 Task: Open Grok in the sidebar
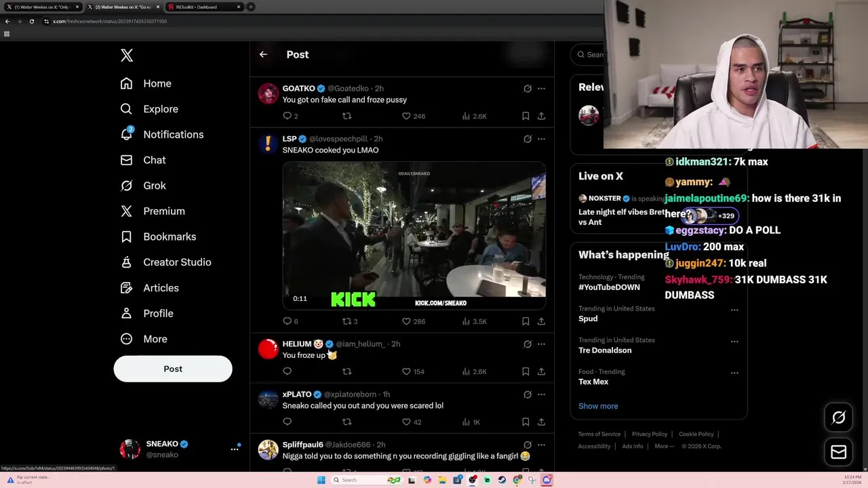[143, 186]
